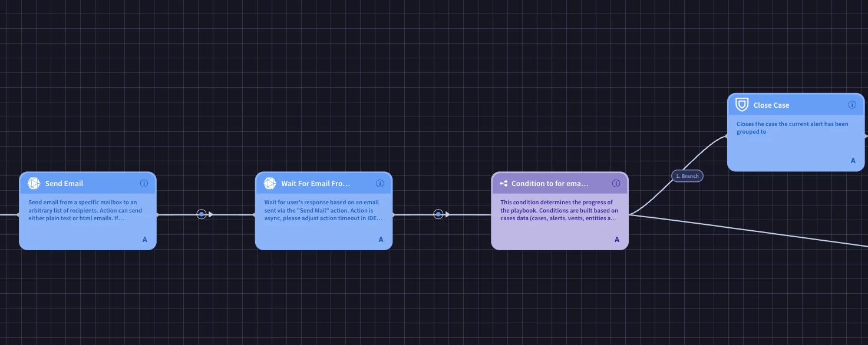Select the Close Case node title
The height and width of the screenshot is (345, 868).
[x=771, y=105]
